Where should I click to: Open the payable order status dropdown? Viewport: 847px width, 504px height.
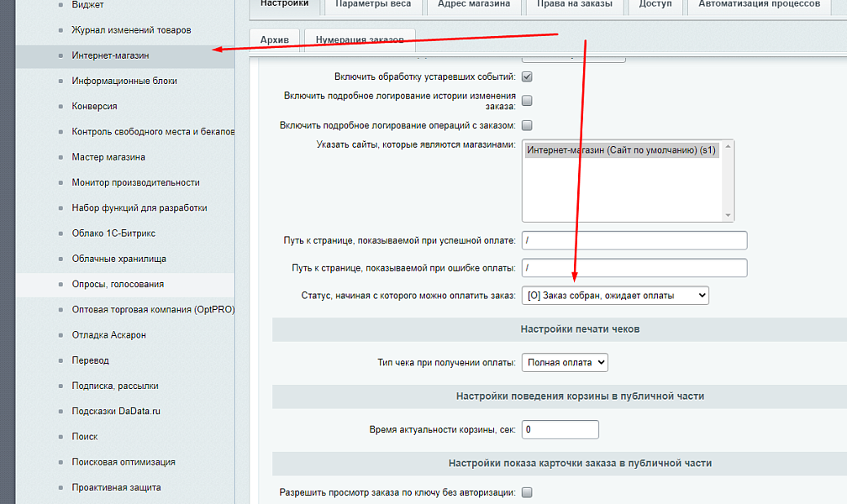615,295
